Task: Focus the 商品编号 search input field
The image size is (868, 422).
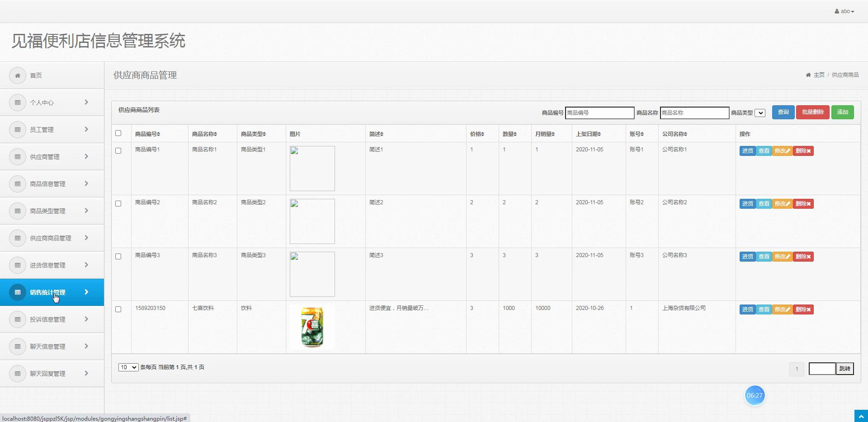Action: pyautogui.click(x=599, y=113)
